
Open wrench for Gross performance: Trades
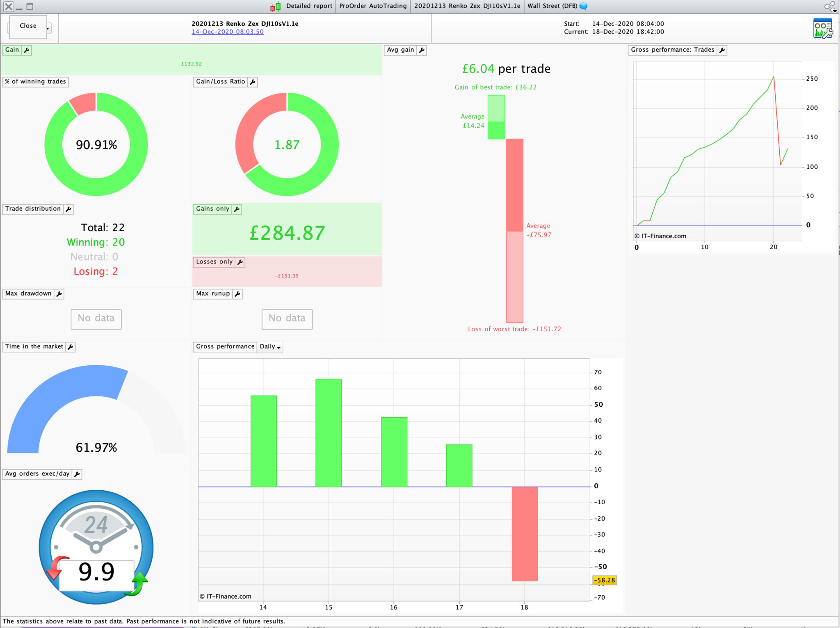point(722,50)
